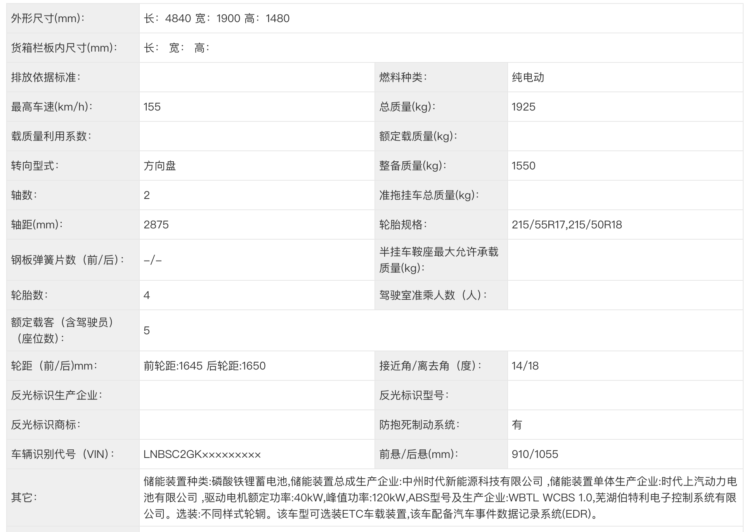This screenshot has width=756, height=532.
Task: Click the 方向盘 steering type cell
Action: (160, 166)
